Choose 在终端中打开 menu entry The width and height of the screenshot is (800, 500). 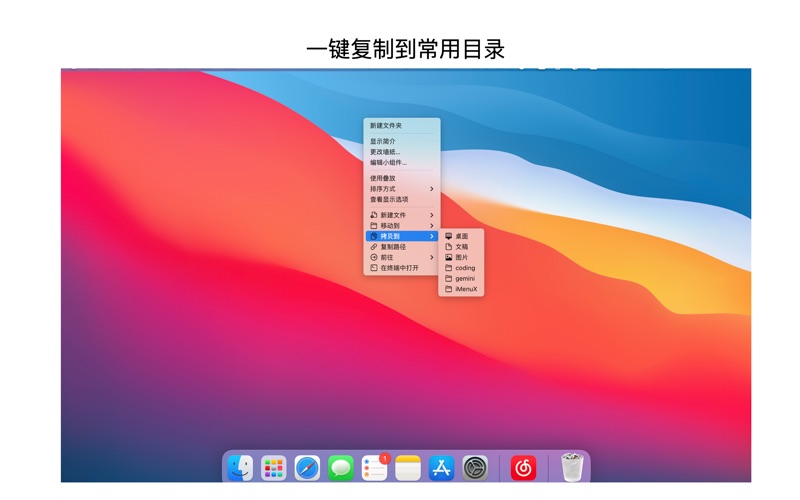(402, 268)
